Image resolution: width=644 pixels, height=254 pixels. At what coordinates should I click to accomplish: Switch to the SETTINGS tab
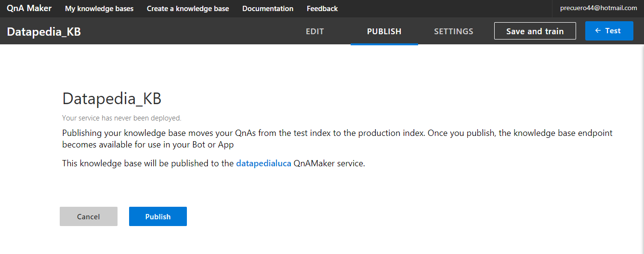tap(454, 31)
